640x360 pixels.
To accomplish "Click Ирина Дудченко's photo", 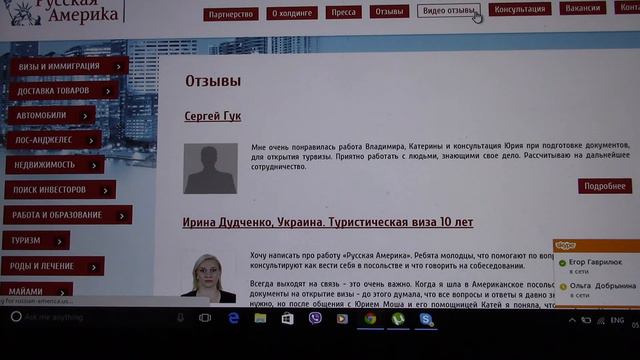I will [x=209, y=278].
